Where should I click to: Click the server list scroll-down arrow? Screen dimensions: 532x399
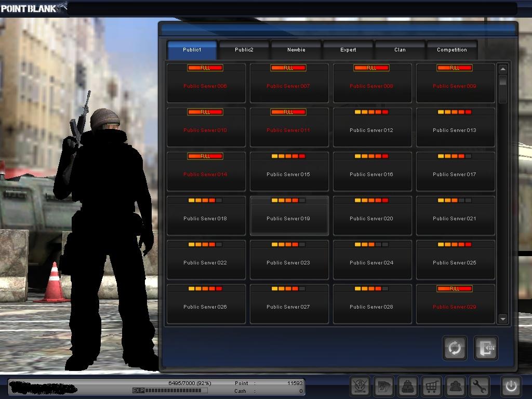pyautogui.click(x=503, y=318)
